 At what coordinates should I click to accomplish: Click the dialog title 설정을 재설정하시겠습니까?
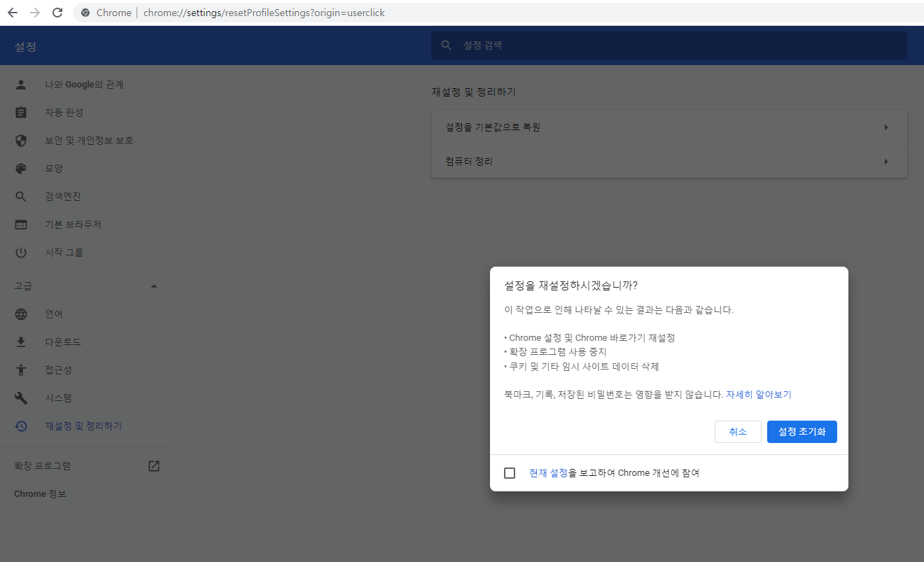point(571,286)
